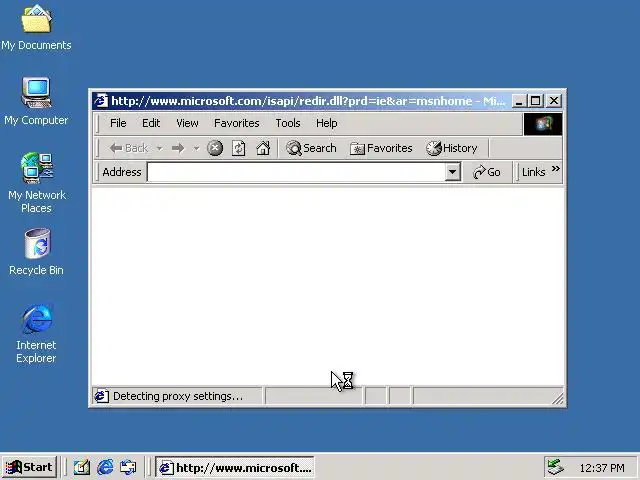Open the Edit menu
The height and width of the screenshot is (480, 640).
click(151, 123)
